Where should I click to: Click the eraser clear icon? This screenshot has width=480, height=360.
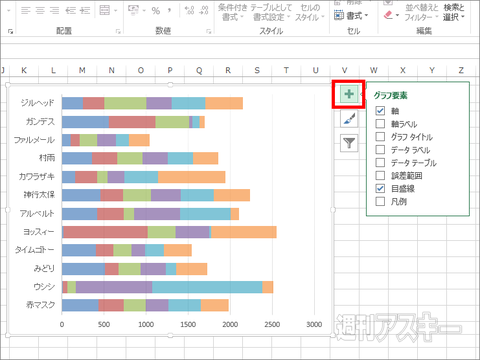pos(388,15)
